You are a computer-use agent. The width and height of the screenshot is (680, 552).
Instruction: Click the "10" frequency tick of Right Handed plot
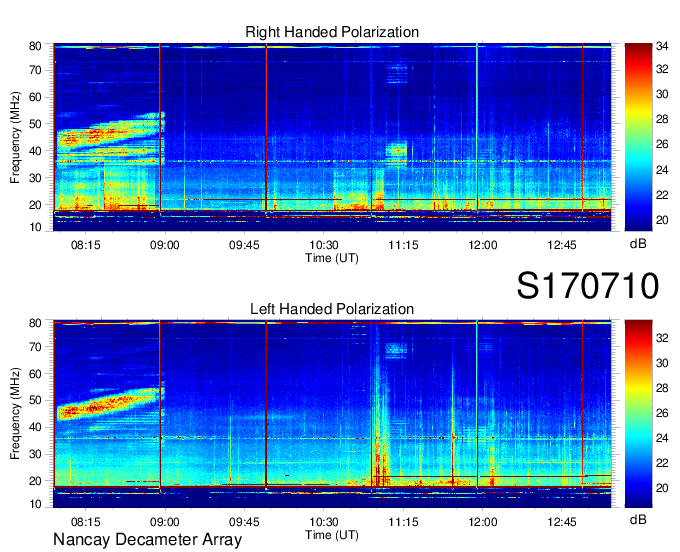[x=35, y=227]
